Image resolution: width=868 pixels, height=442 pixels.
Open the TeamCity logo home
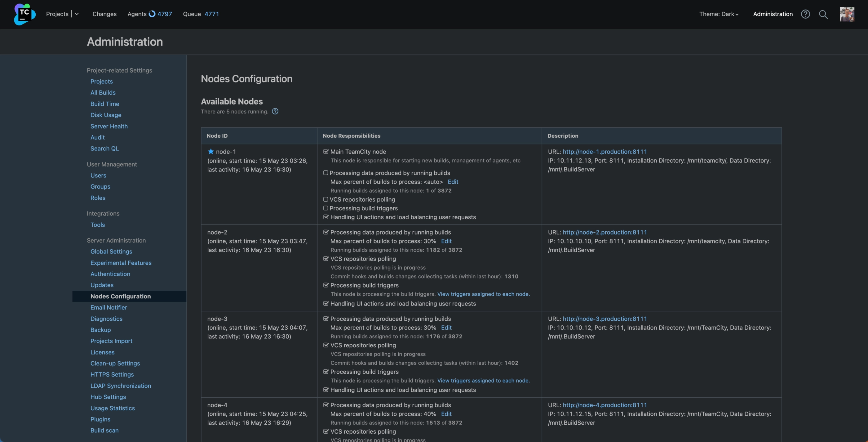point(24,14)
